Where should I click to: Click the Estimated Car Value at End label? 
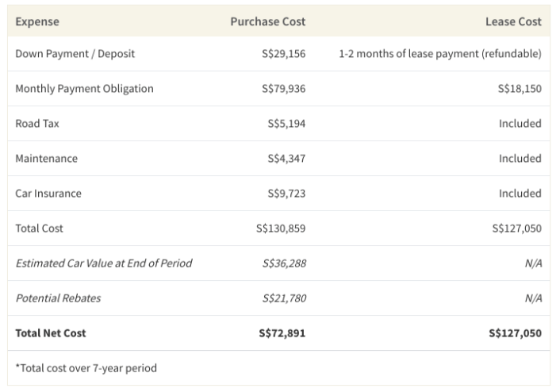[x=104, y=263]
